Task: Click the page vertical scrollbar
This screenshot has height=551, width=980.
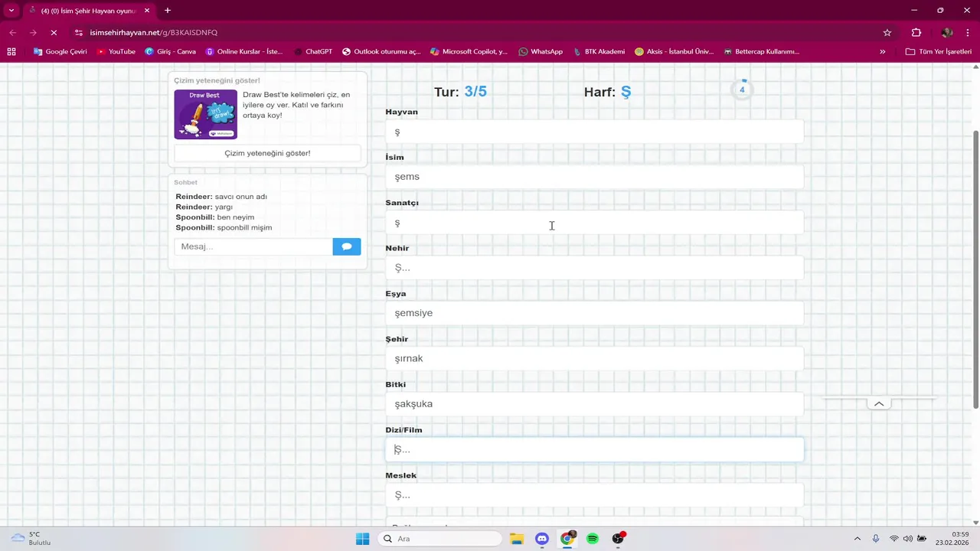Action: 975,269
